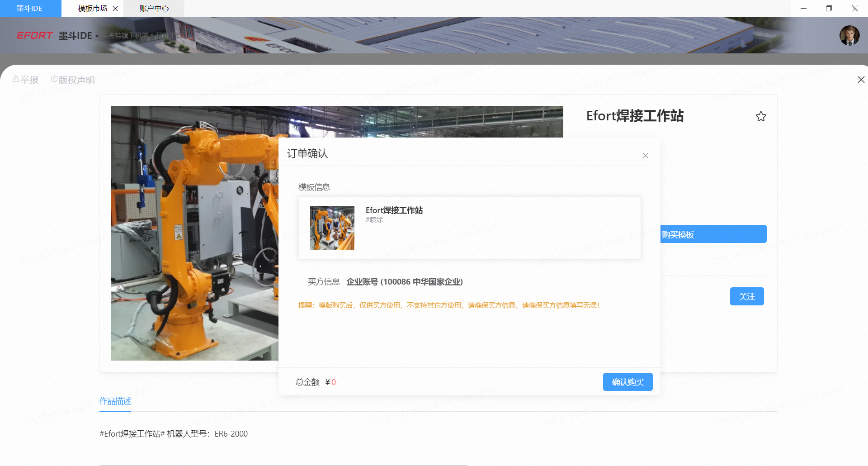Click the large welding robot preview image
Image resolution: width=868 pixels, height=466 pixels.
coord(194,233)
